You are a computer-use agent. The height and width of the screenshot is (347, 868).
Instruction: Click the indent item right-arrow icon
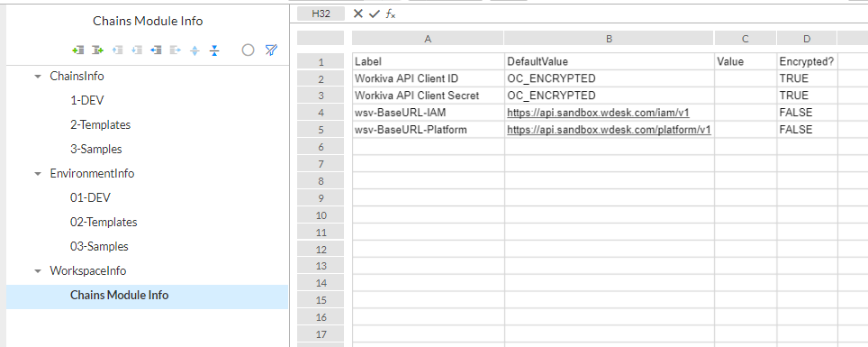click(x=176, y=50)
